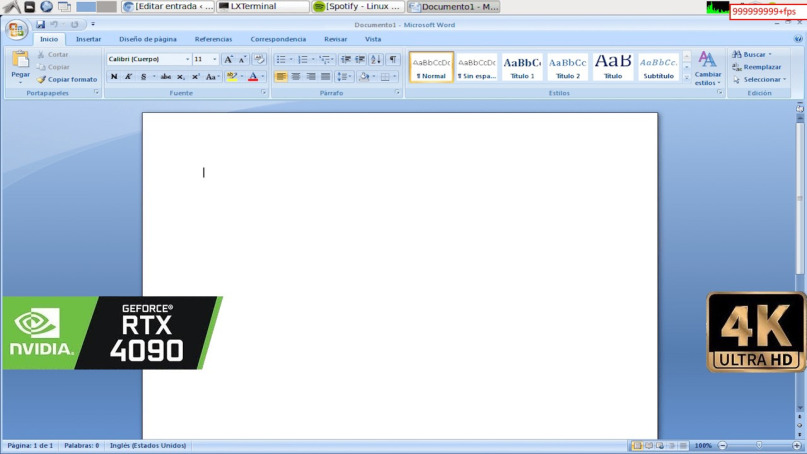Viewport: 807px width, 454px height.
Task: Align text left
Action: pos(281,77)
